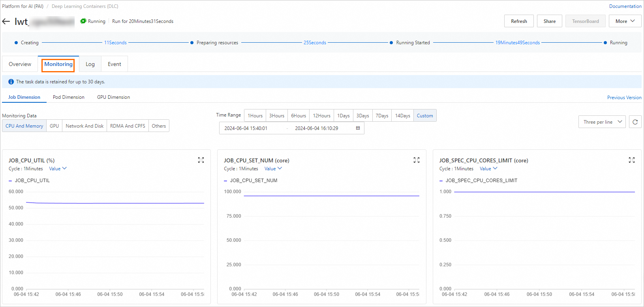Set time range to 6Hours
This screenshot has height=307, width=644.
tap(299, 116)
